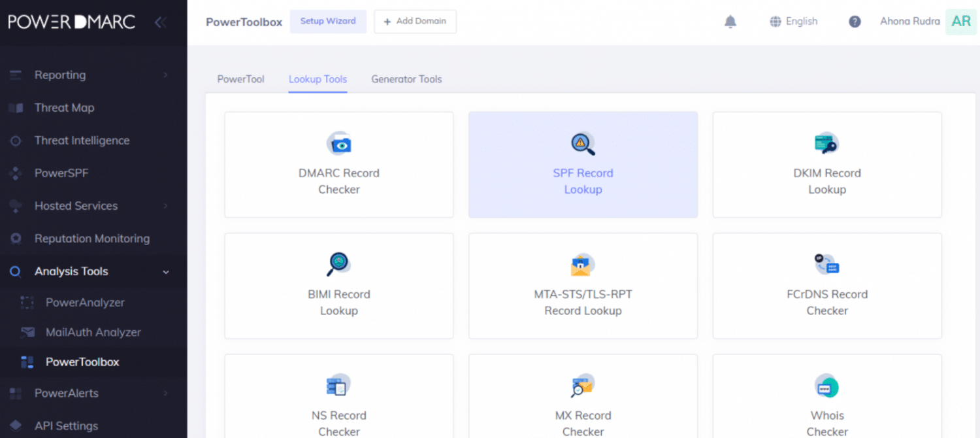
Task: Open the DKIM Record Lookup tool
Action: coord(826,165)
